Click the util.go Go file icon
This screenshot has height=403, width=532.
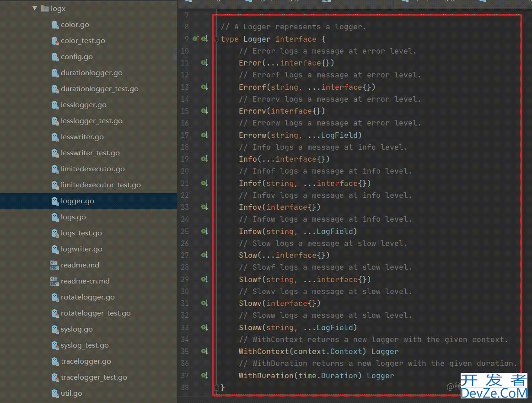pos(54,393)
